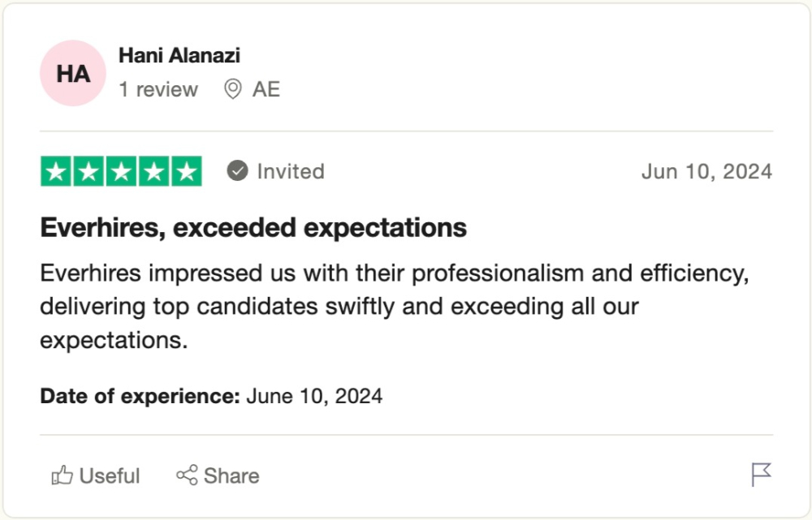This screenshot has width=812, height=520.
Task: Click the share network icon
Action: (187, 475)
